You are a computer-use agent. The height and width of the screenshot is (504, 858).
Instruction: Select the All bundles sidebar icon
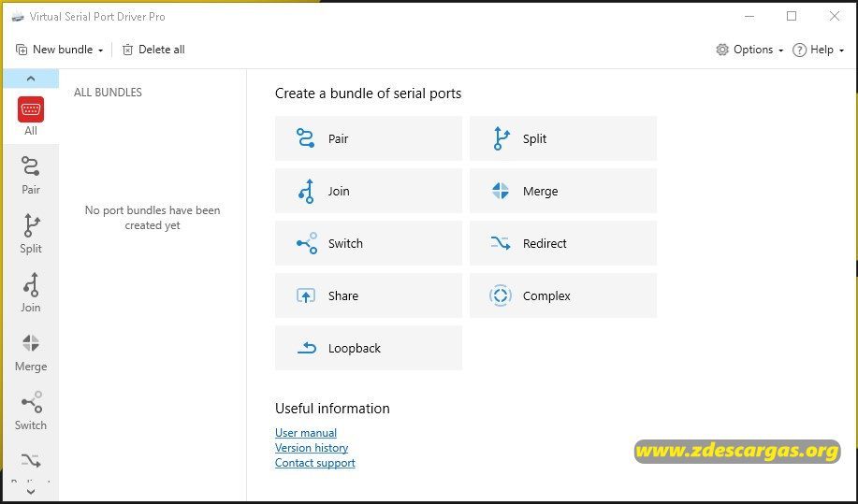pos(31,116)
